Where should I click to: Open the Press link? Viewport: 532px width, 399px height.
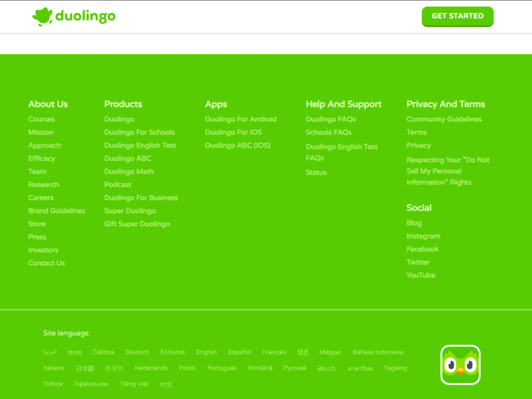click(37, 237)
